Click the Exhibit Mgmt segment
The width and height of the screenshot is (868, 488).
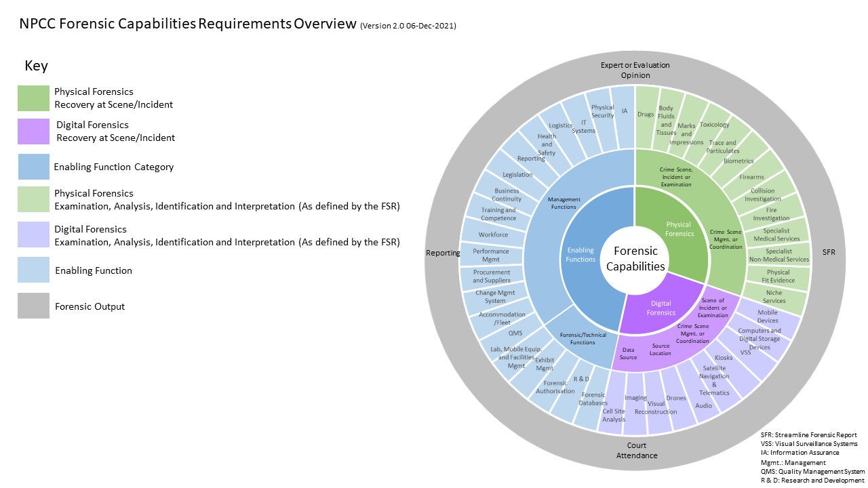545,364
